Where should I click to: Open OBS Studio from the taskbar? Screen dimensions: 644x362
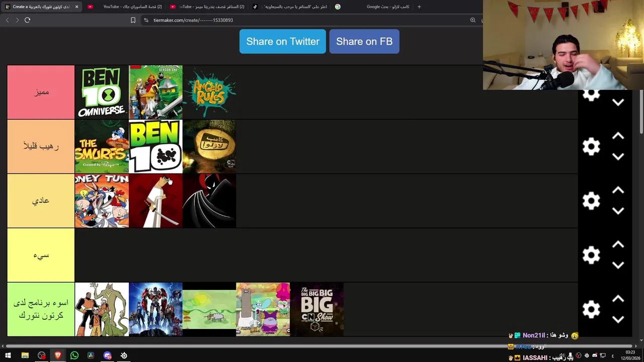click(41, 355)
